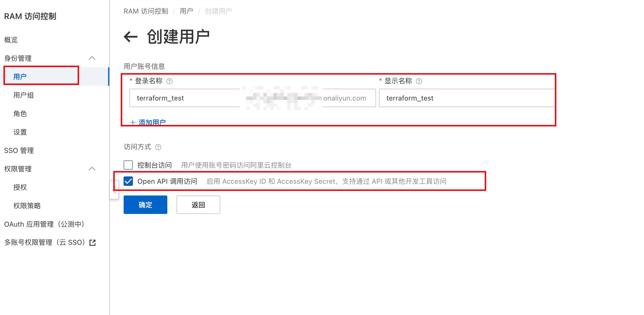
Task: Open 概览 in the sidebar
Action: coord(11,40)
